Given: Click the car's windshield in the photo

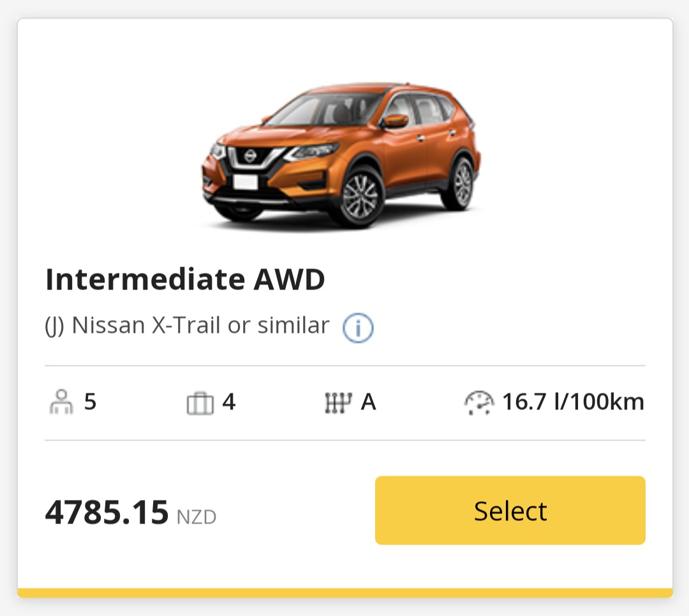Looking at the screenshot, I should coord(325,108).
